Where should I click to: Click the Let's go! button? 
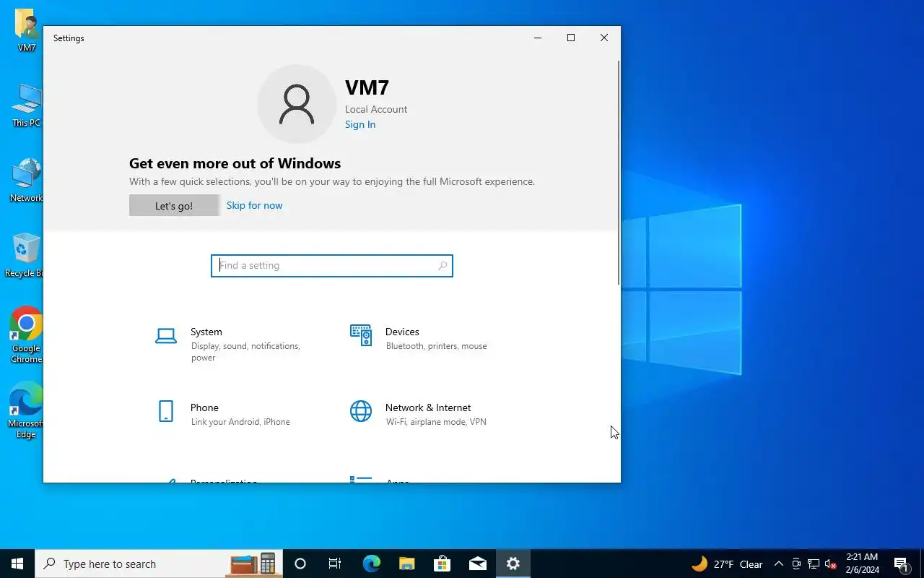tap(174, 205)
